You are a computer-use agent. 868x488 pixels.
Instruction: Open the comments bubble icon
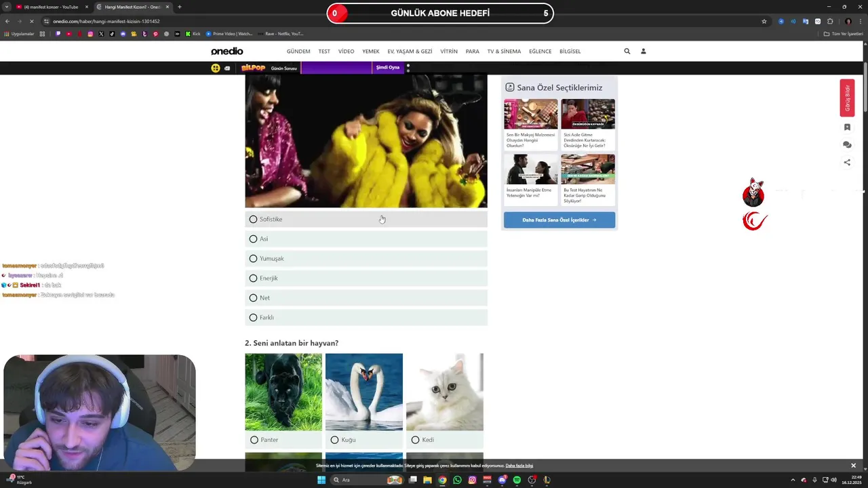coord(847,144)
